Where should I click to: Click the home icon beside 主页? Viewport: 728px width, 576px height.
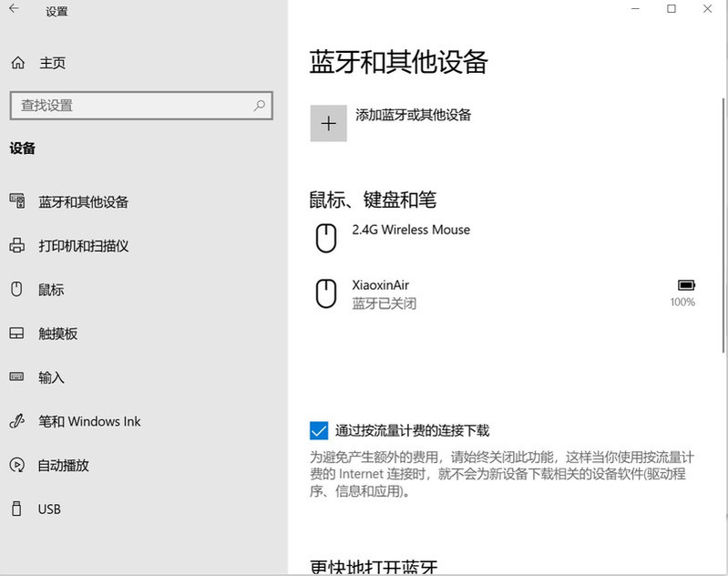17,64
